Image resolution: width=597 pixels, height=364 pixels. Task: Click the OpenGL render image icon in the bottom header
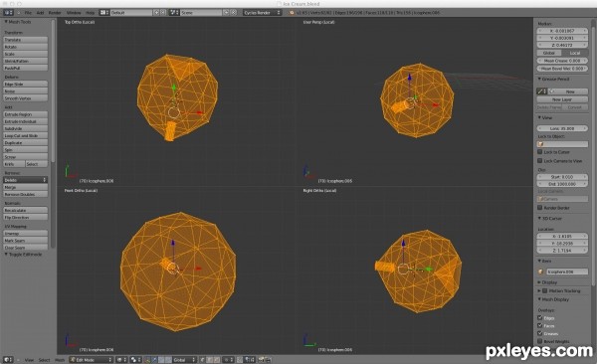tap(262, 359)
